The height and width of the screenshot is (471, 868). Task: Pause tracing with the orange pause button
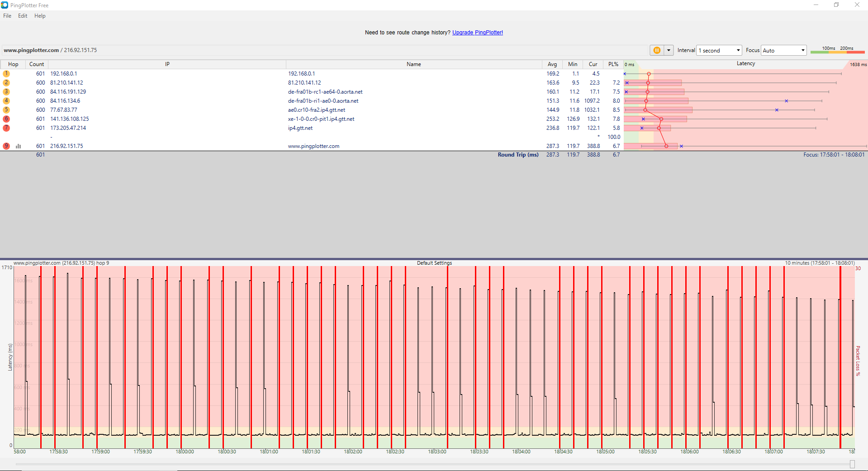pyautogui.click(x=657, y=50)
